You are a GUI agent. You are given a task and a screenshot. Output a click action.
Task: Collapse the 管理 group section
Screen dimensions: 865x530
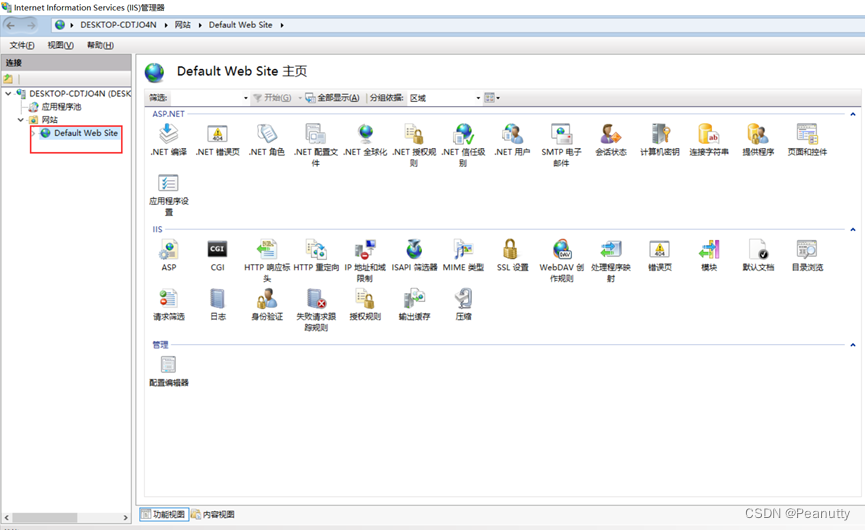click(x=853, y=345)
